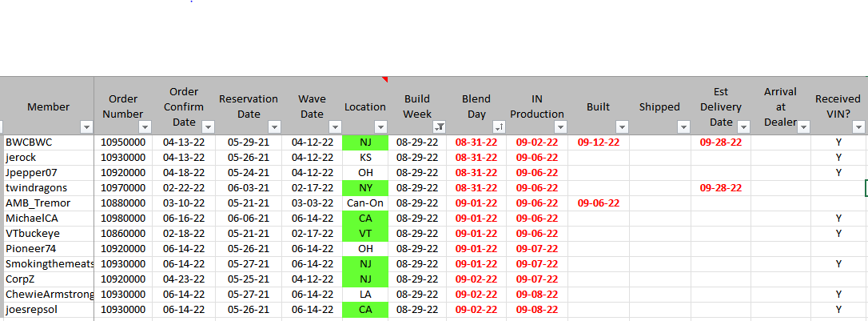Select the green VT location cell

click(365, 233)
